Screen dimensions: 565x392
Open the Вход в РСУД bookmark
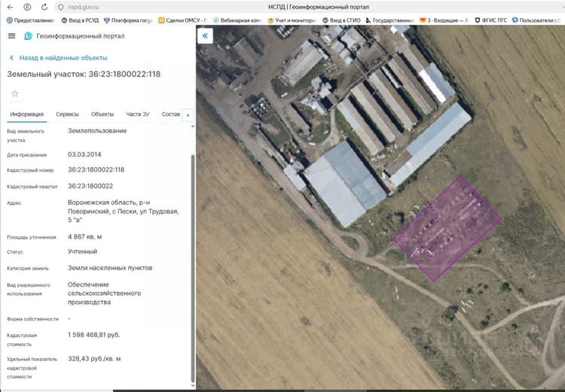[80, 20]
